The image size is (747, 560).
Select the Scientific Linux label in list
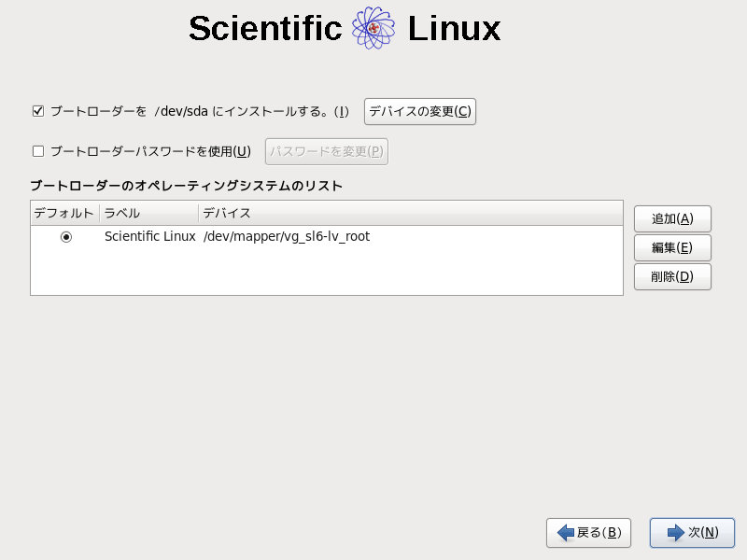(x=149, y=237)
